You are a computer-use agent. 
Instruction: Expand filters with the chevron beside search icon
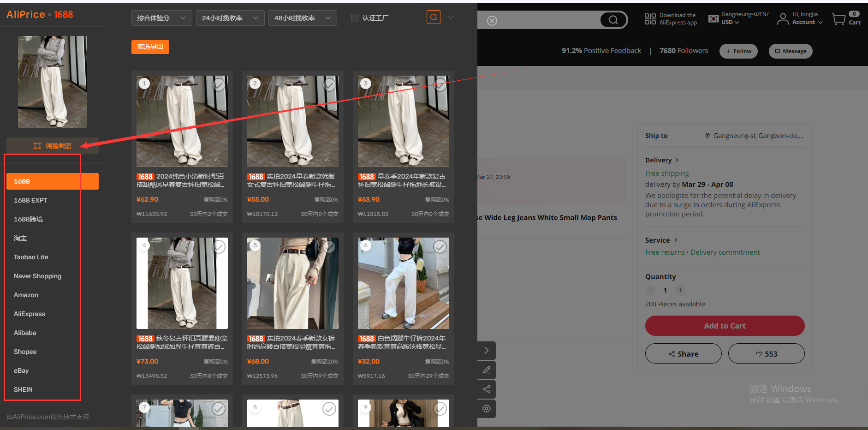pos(451,18)
